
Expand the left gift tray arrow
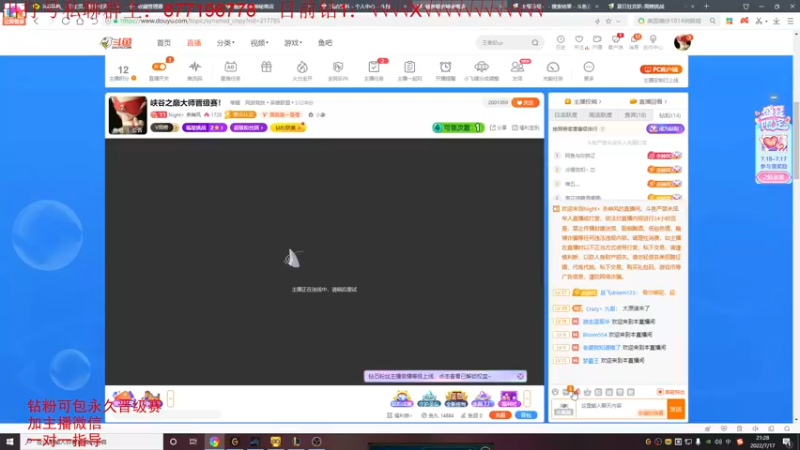pyautogui.click(x=170, y=398)
